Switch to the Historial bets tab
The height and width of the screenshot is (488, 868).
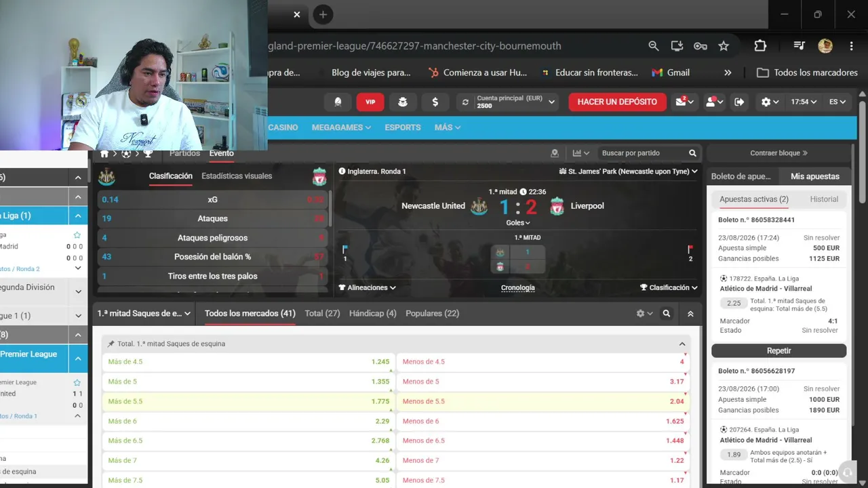[824, 199]
